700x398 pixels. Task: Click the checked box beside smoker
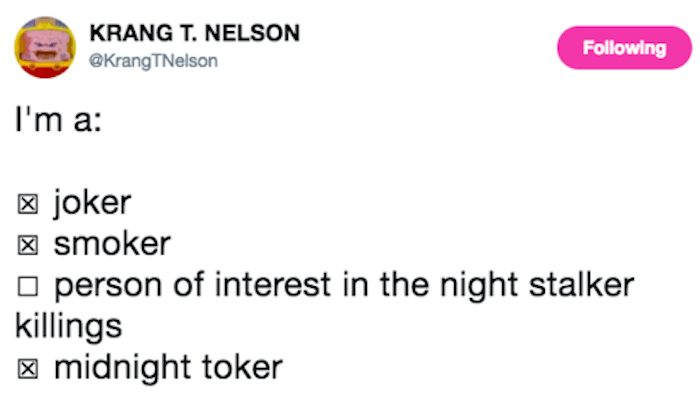click(x=28, y=245)
